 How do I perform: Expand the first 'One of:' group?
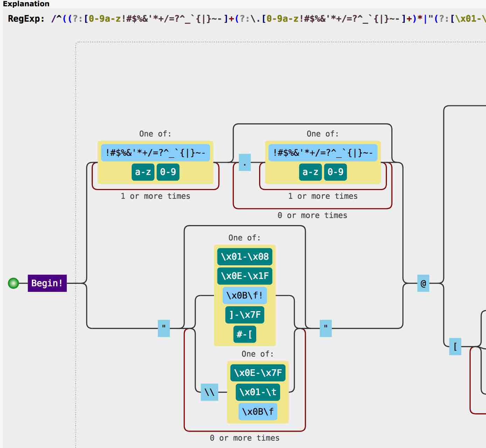click(x=155, y=133)
